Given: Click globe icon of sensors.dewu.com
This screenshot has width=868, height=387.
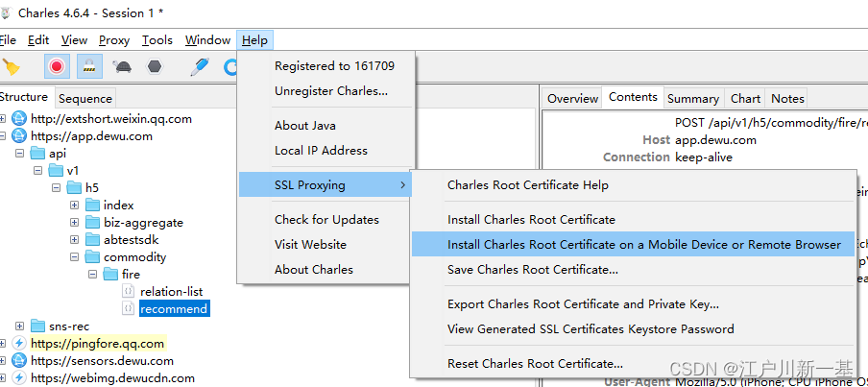Looking at the screenshot, I should 19,360.
